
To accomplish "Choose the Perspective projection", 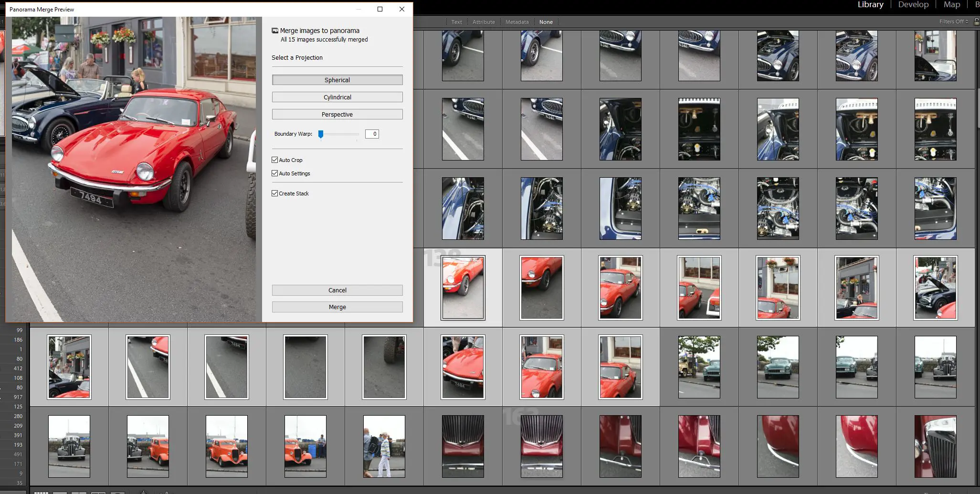I will click(x=337, y=114).
